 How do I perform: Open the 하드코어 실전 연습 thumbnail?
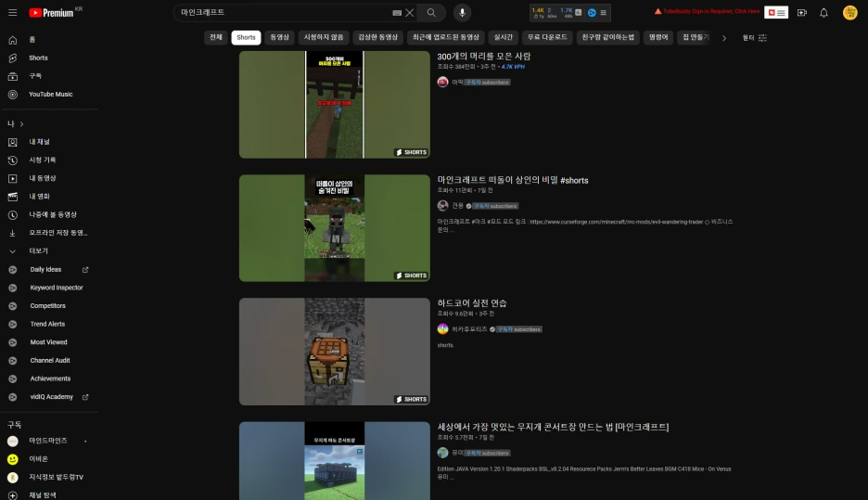click(335, 352)
